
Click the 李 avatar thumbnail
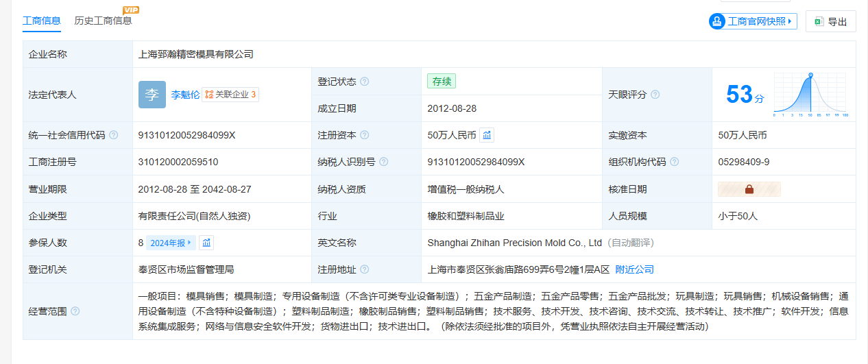pos(152,95)
